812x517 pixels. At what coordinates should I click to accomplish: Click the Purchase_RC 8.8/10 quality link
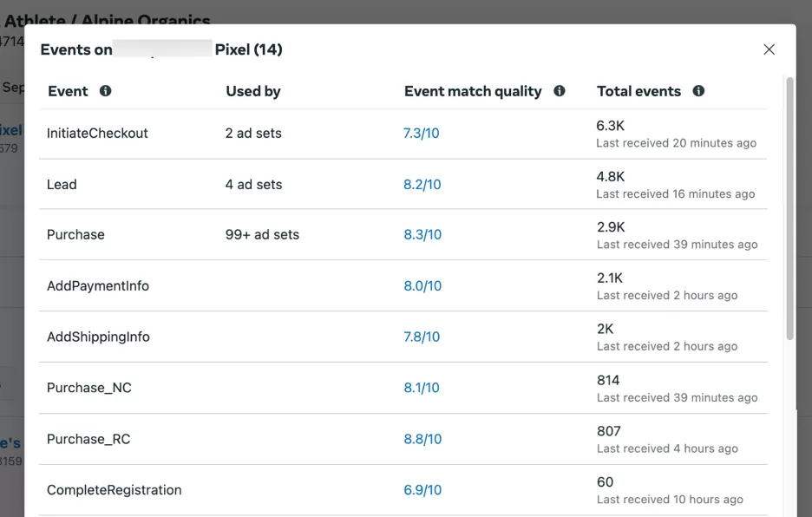pos(422,439)
